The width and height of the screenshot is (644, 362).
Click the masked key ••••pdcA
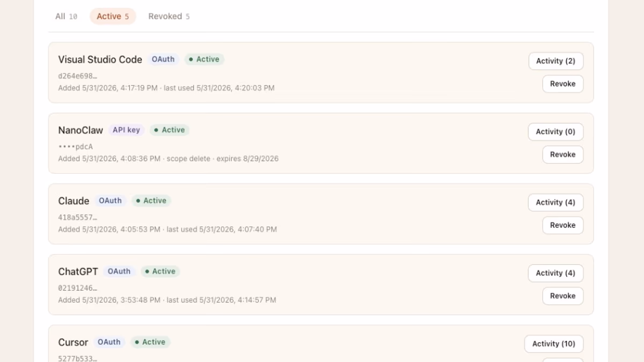[x=76, y=147]
